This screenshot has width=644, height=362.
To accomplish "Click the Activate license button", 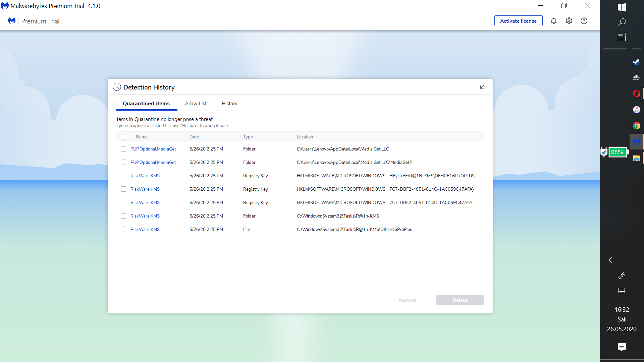I will (518, 21).
